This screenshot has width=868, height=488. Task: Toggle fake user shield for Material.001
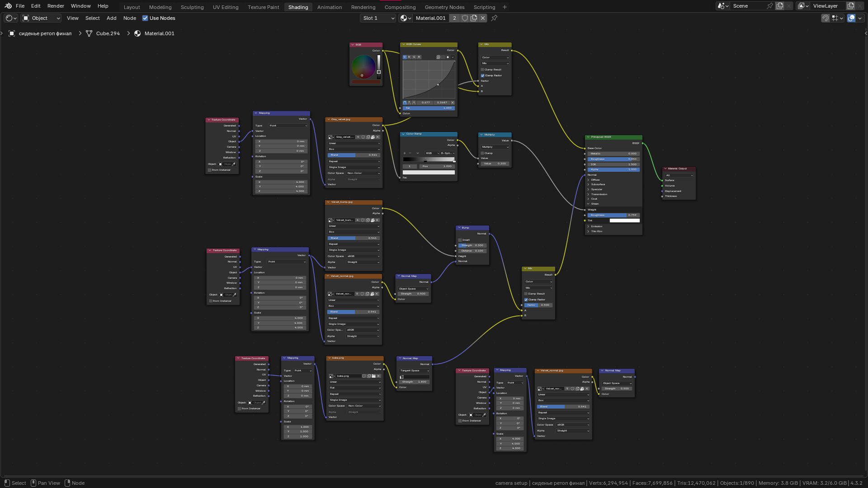[x=465, y=18]
